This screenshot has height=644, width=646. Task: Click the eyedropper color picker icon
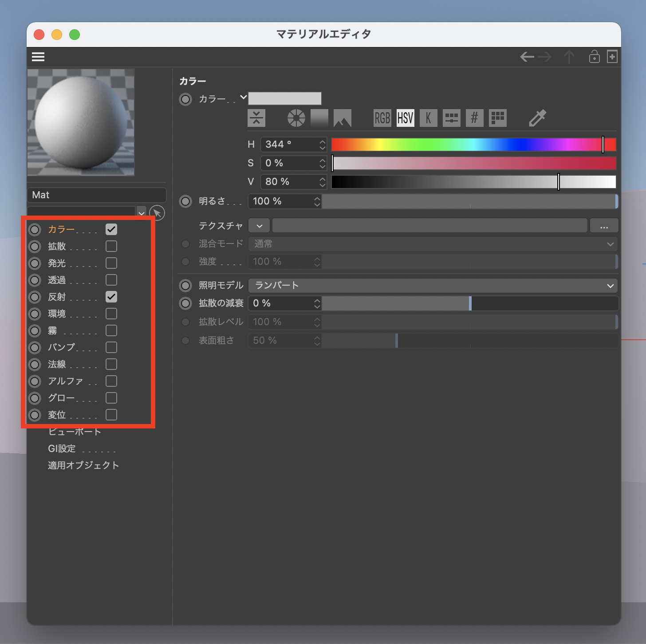click(x=537, y=118)
